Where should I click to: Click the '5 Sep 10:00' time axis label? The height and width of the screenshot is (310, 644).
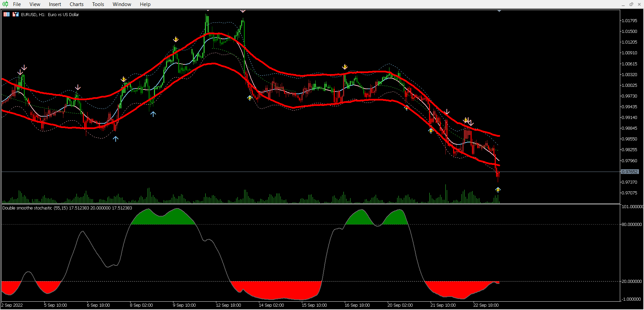pyautogui.click(x=55, y=305)
